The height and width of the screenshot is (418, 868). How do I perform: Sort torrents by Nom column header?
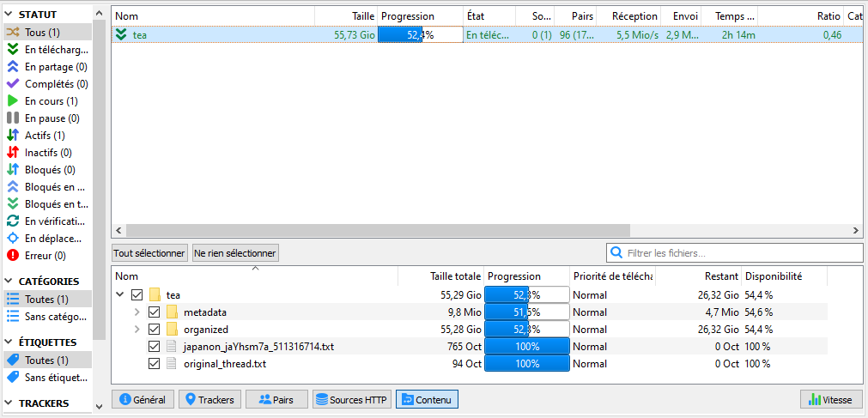pyautogui.click(x=213, y=16)
